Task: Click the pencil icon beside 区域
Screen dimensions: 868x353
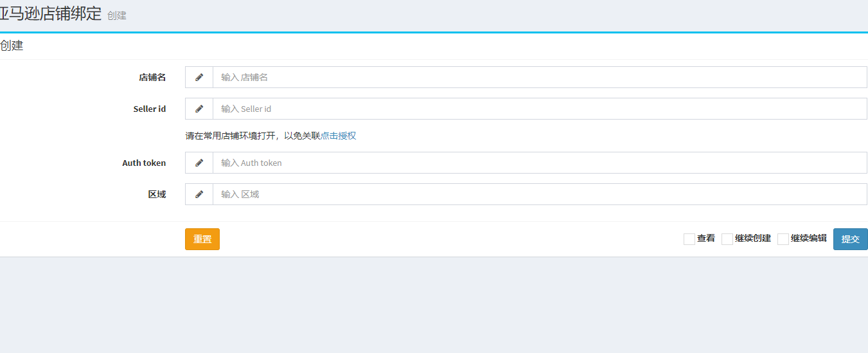Action: point(199,194)
